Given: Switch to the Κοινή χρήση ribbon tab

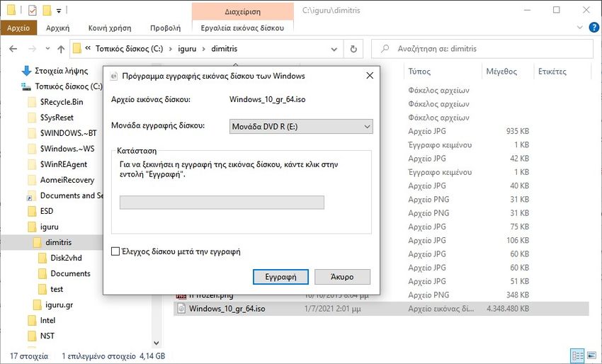Looking at the screenshot, I should coord(110,28).
